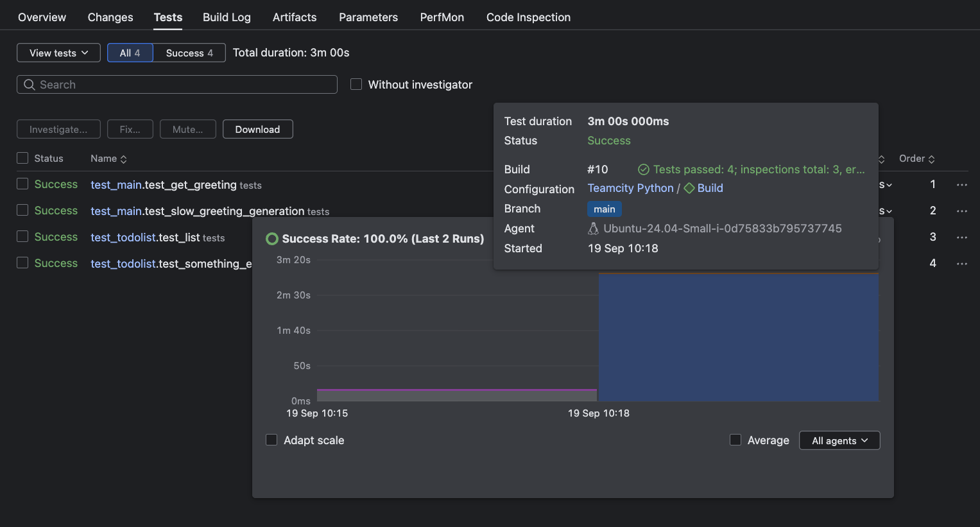Tick the checkbox for test_get_greeting row
Viewport: 980px width, 527px height.
(x=22, y=184)
